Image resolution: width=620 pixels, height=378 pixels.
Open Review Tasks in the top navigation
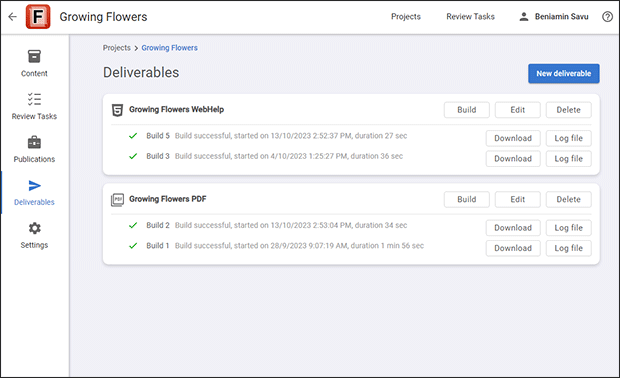471,17
